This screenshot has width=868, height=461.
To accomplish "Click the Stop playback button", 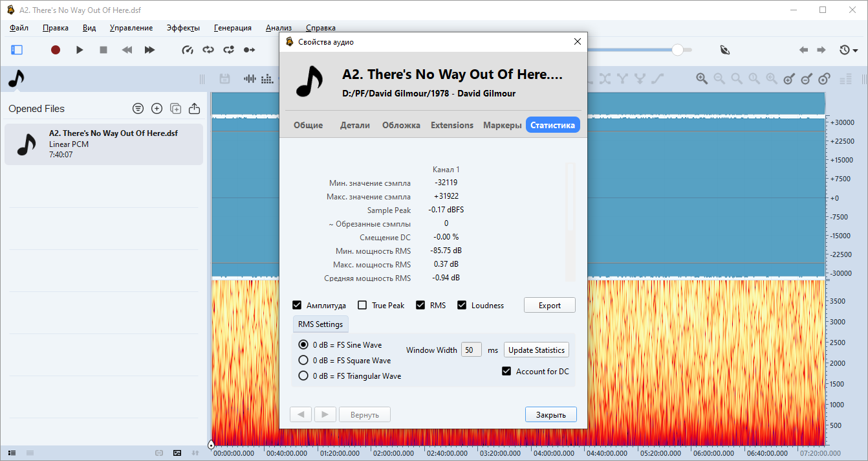I will 103,49.
